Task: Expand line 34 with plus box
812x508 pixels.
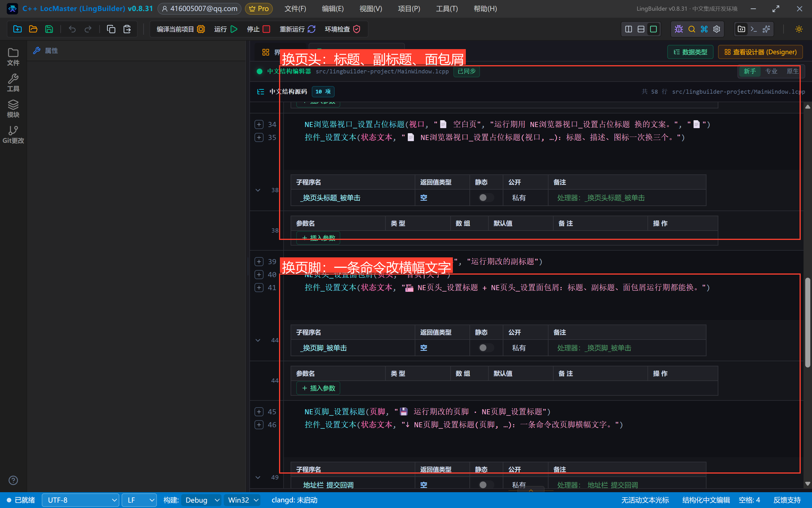Action: pyautogui.click(x=258, y=124)
